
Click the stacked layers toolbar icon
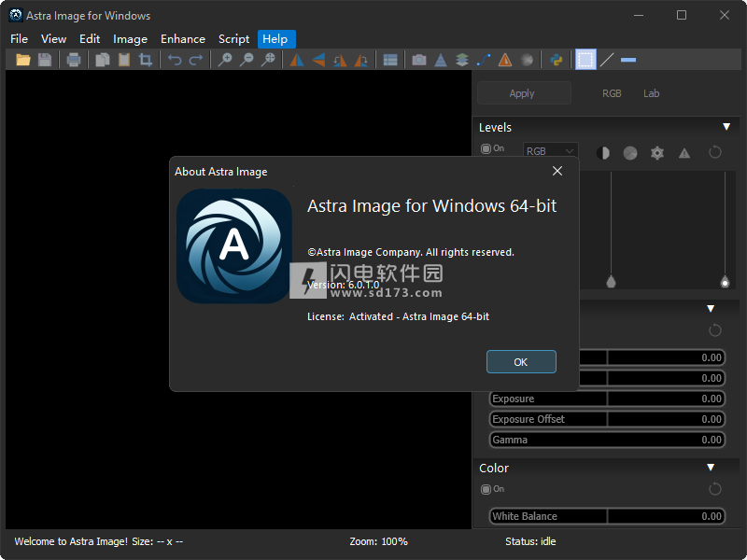[462, 60]
